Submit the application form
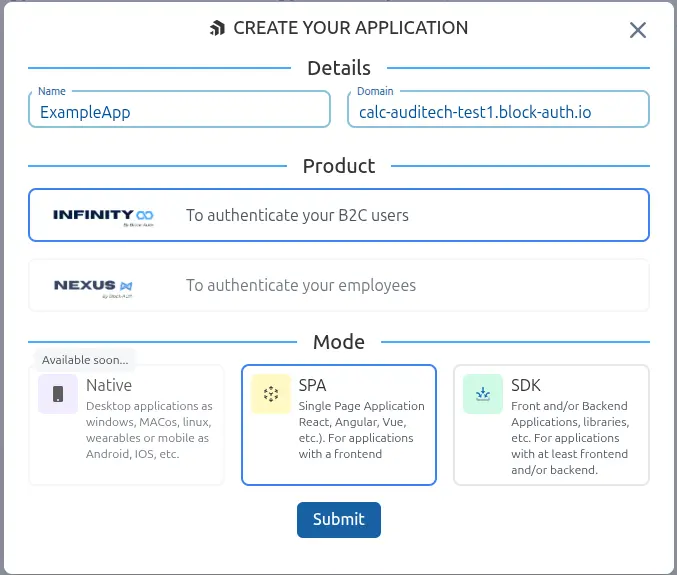 coord(339,520)
